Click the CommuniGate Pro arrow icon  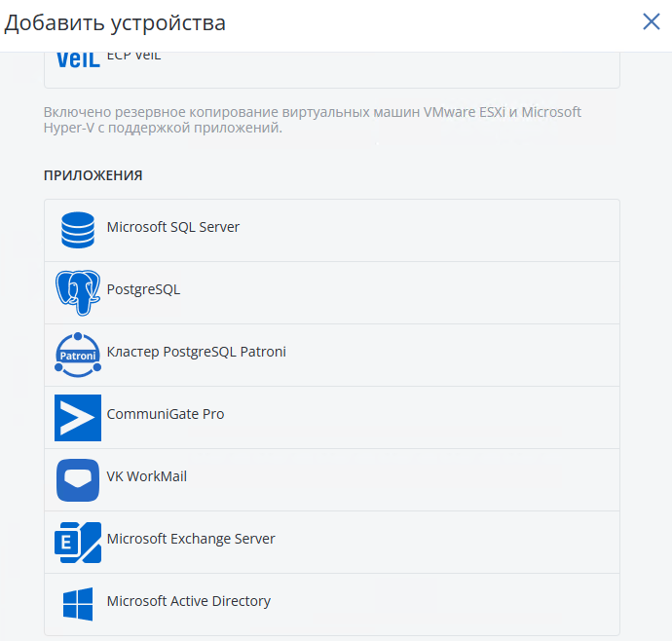[x=78, y=418]
